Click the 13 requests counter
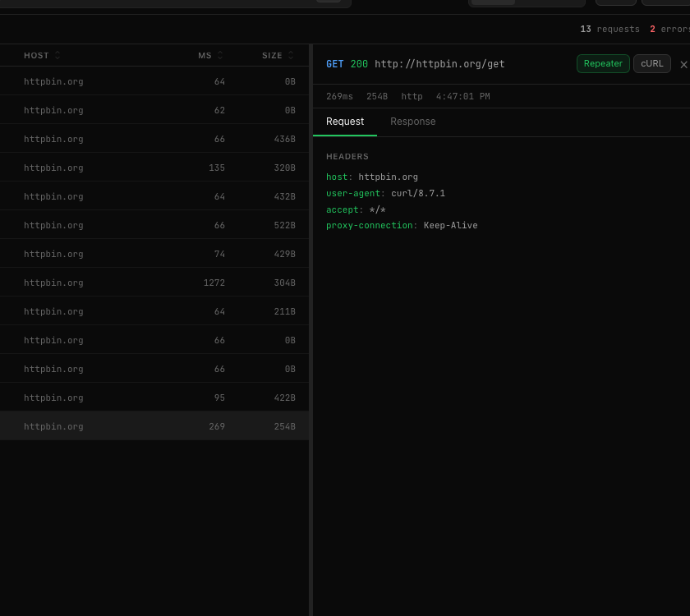This screenshot has height=616, width=690. 609,29
